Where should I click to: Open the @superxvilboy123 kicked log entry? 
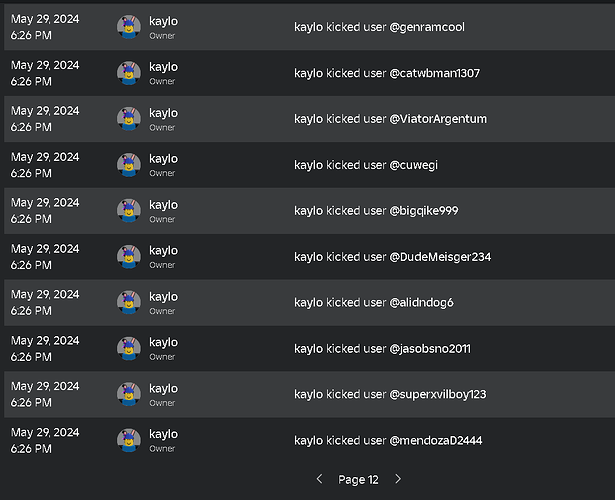[x=390, y=394]
